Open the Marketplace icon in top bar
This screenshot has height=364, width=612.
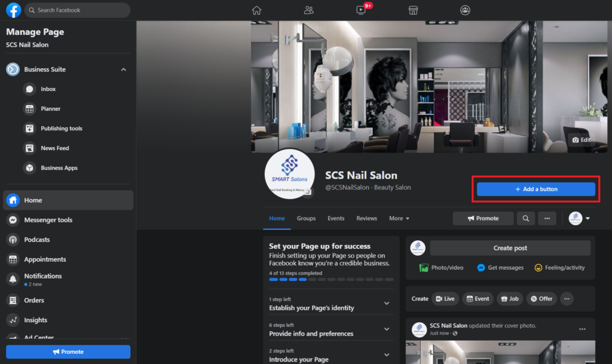(413, 10)
